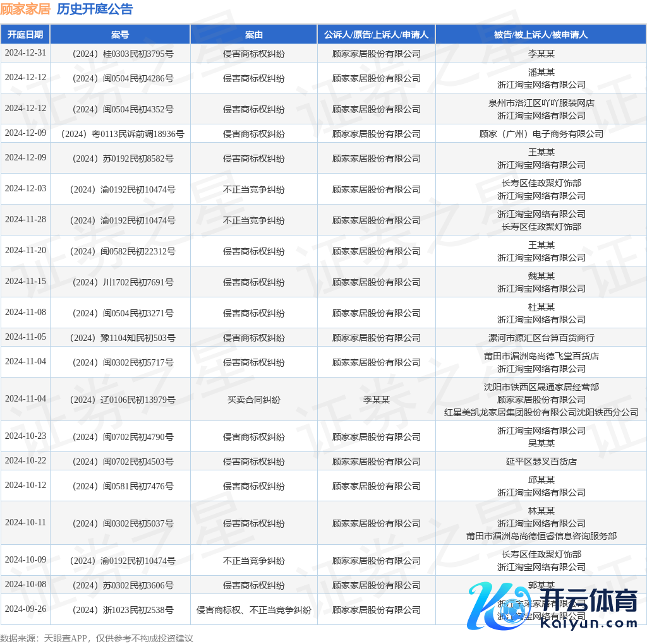Image resolution: width=647 pixels, height=644 pixels.
Task: Open case （2024）豫1104知民初503号
Action: [120, 338]
